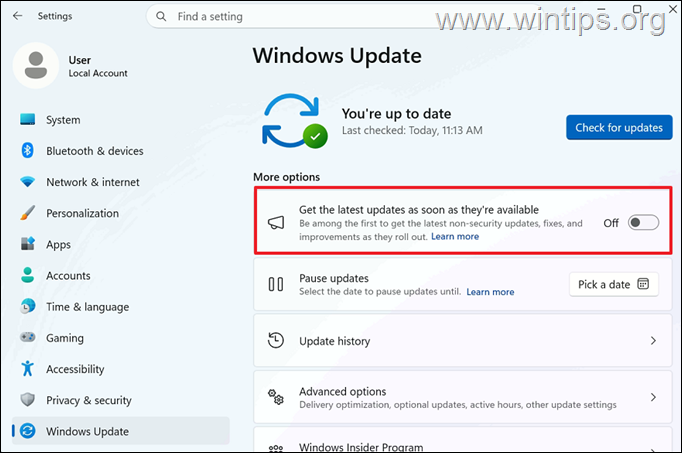Click the Accounts person icon
Image resolution: width=682 pixels, height=453 pixels.
pos(27,275)
